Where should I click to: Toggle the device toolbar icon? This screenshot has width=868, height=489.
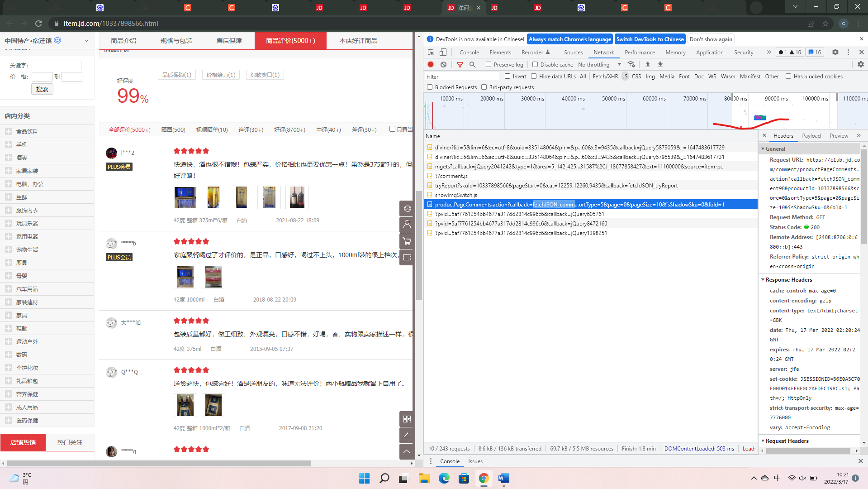[x=443, y=52]
